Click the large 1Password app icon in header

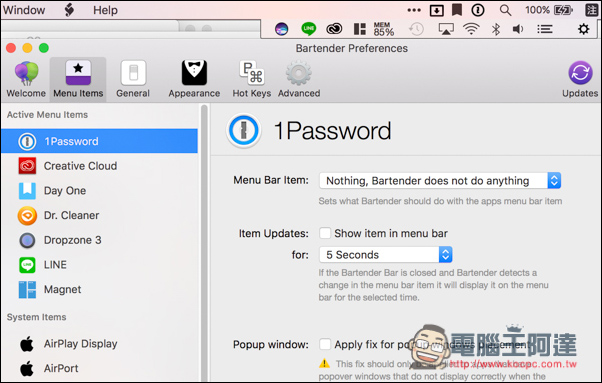243,130
